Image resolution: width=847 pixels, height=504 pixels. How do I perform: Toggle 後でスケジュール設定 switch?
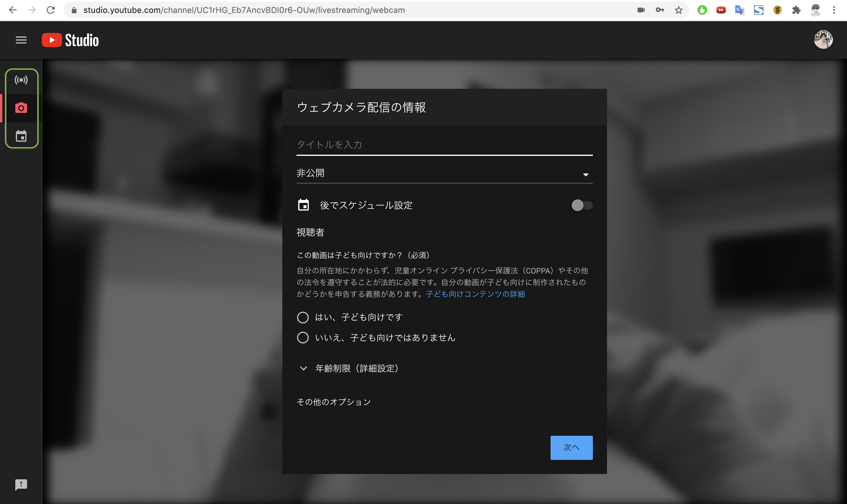tap(582, 205)
